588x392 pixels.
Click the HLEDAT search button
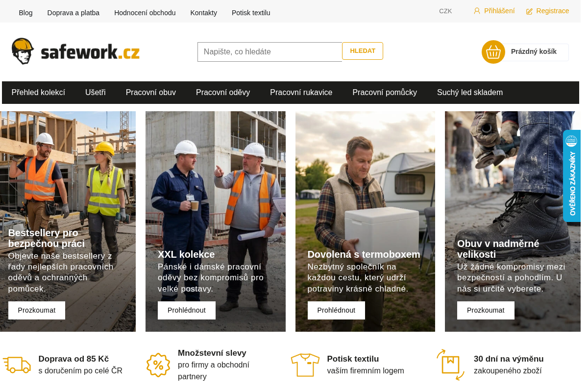pos(363,51)
